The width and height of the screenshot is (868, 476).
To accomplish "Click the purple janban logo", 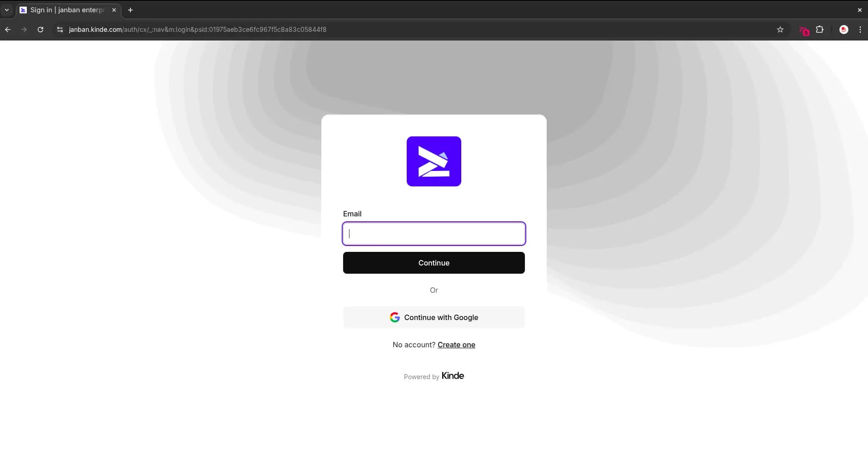I will 434,161.
